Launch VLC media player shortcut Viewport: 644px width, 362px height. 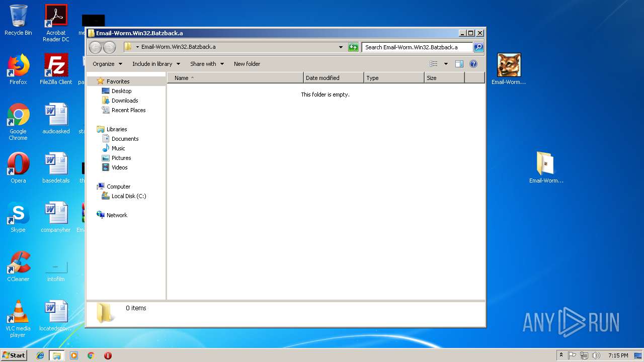pos(18,319)
